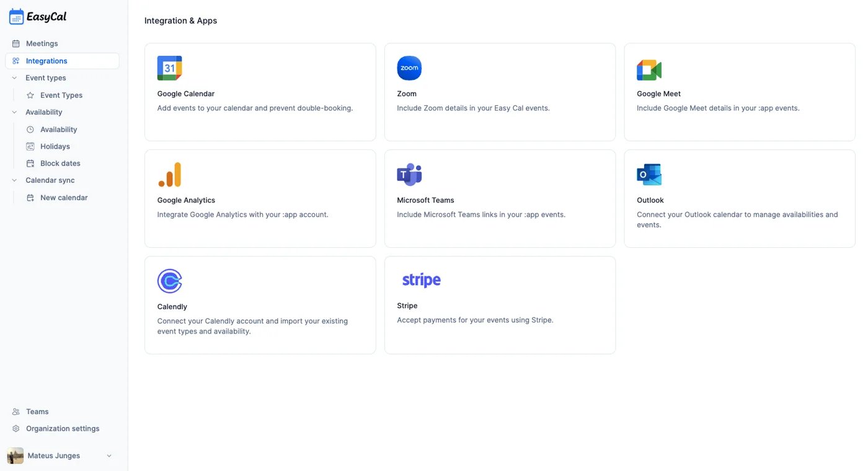Image resolution: width=868 pixels, height=471 pixels.
Task: Click the Google Calendar app icon
Action: (x=169, y=68)
